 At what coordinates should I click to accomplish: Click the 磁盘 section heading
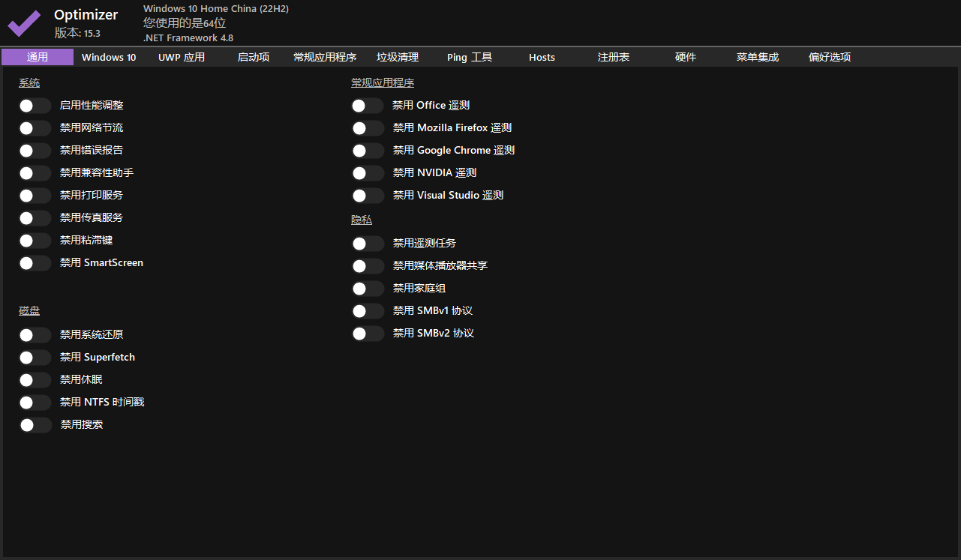click(29, 310)
